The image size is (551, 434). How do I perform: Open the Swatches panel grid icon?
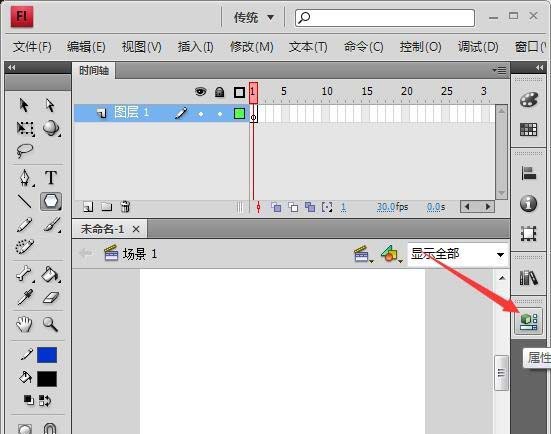528,130
